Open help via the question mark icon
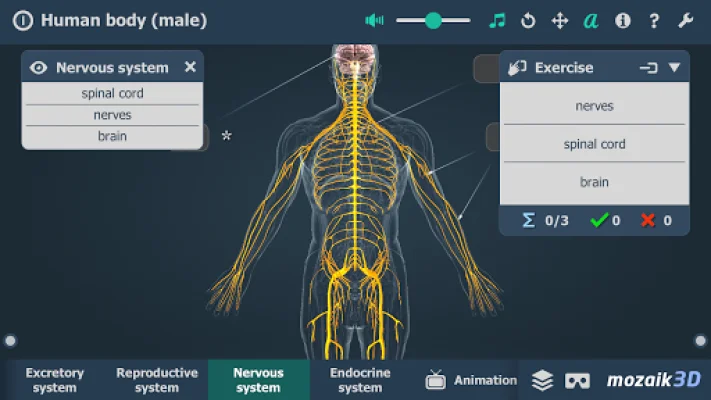 (x=654, y=20)
